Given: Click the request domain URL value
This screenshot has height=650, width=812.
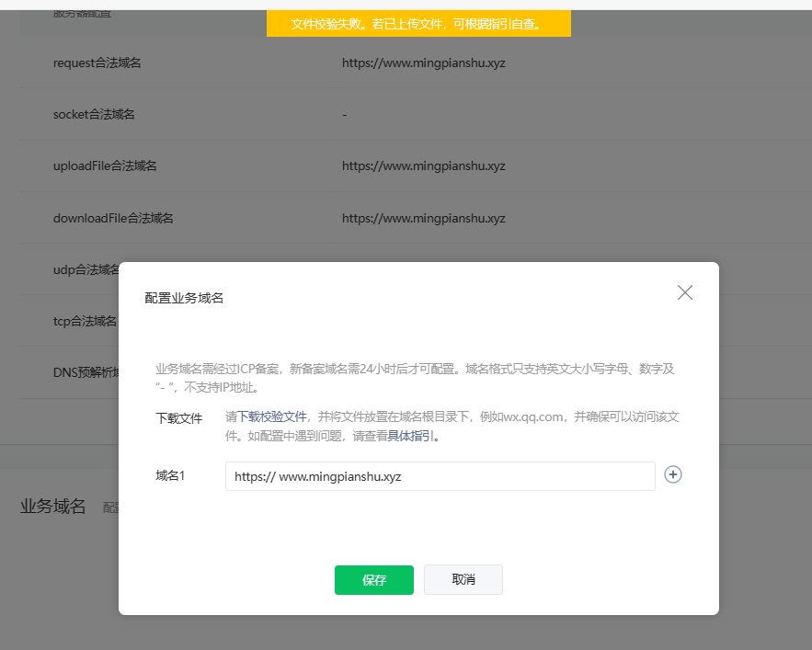Looking at the screenshot, I should 424,63.
